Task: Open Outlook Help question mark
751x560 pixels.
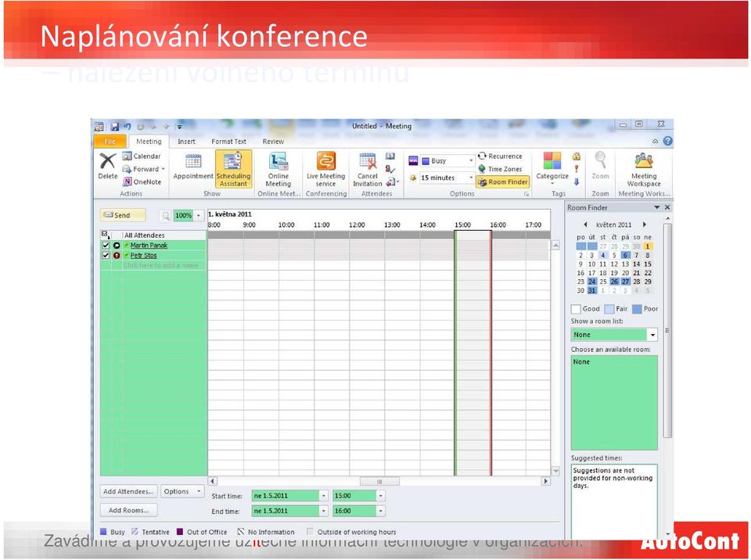Action: tap(667, 142)
